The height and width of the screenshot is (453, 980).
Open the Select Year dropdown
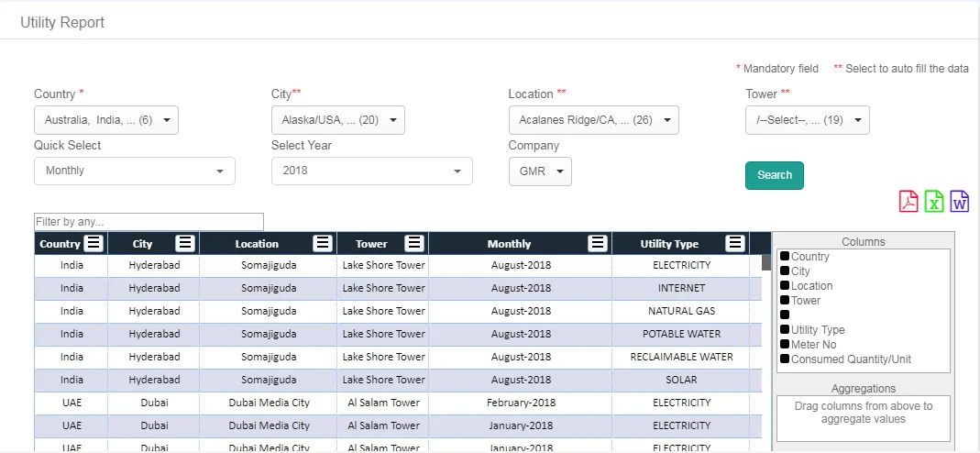tap(371, 171)
